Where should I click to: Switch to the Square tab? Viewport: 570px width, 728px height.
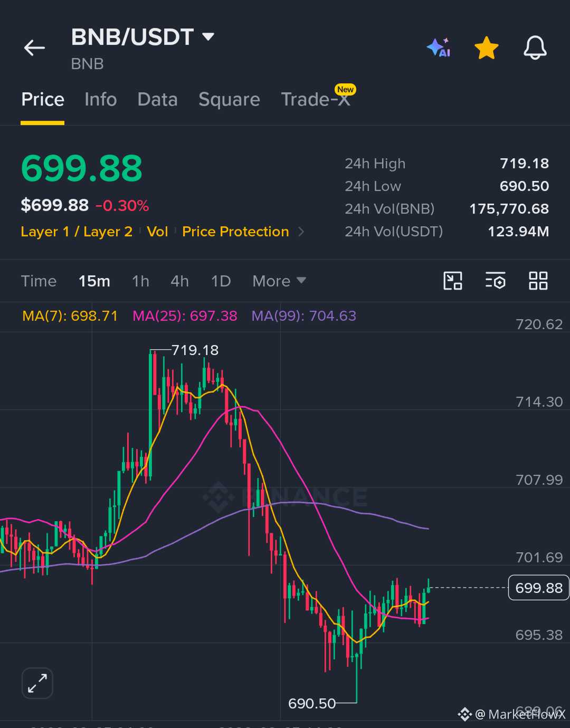(x=229, y=99)
